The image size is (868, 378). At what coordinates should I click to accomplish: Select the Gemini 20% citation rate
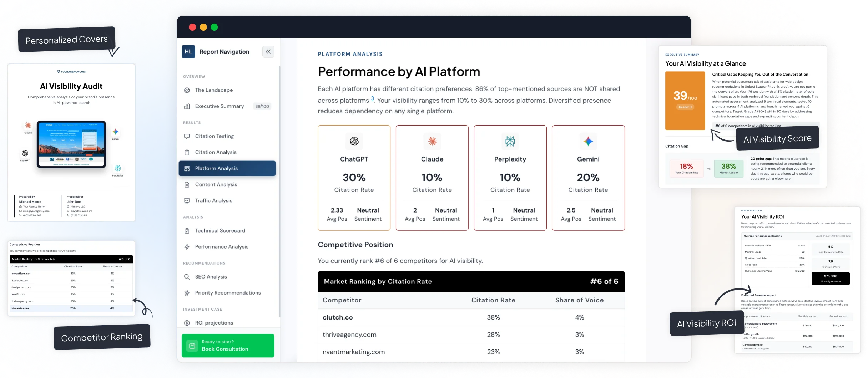pyautogui.click(x=588, y=178)
